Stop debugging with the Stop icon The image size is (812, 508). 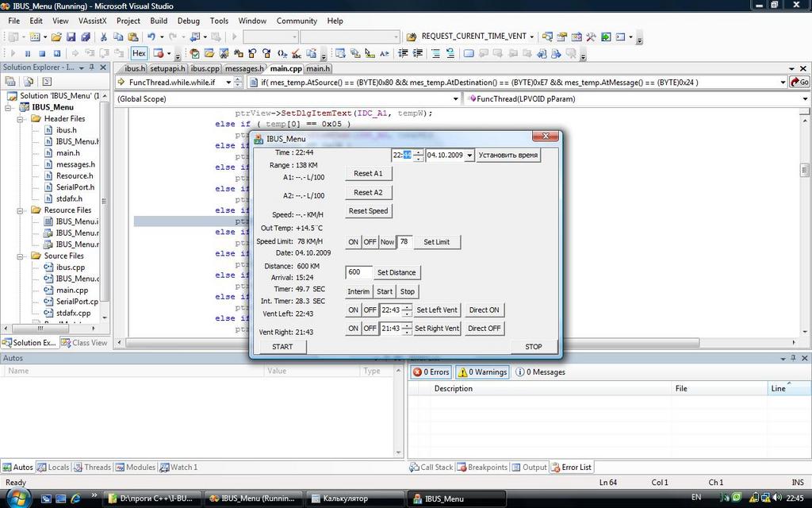coord(41,53)
